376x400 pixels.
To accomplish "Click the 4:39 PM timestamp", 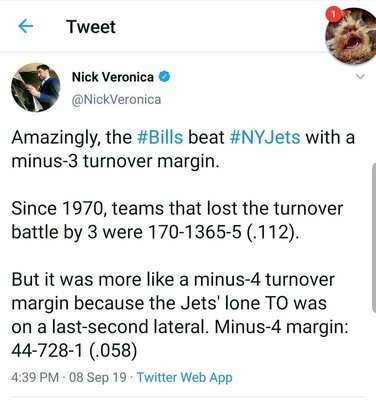I will (35, 377).
